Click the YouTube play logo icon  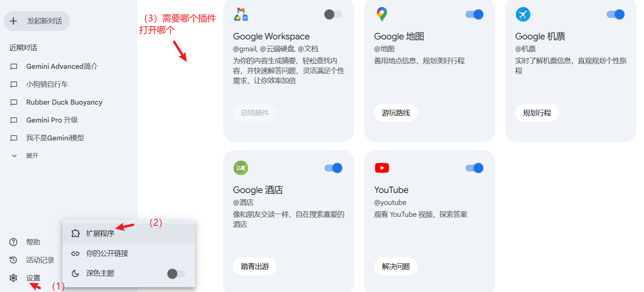[x=382, y=168]
